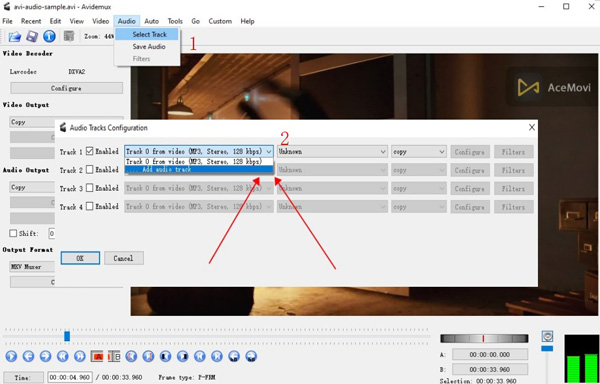The image size is (600, 384).
Task: Open the Tools menu
Action: [175, 21]
